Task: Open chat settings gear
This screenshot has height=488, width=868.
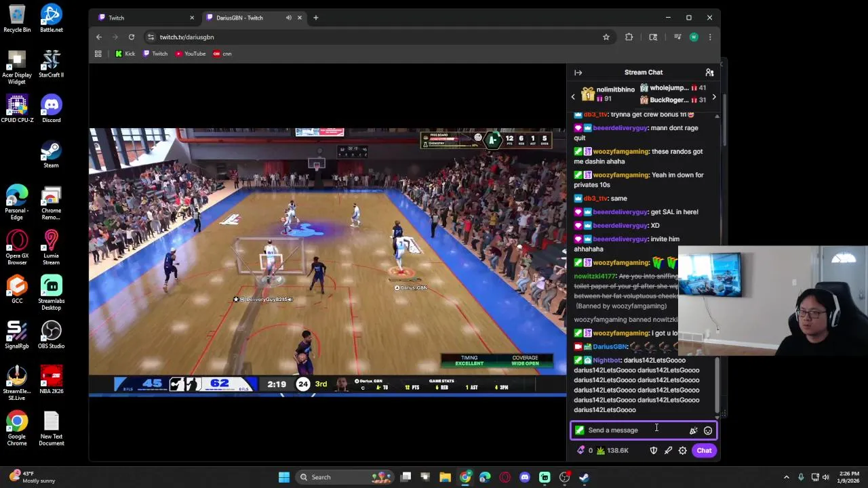Action: click(x=683, y=451)
